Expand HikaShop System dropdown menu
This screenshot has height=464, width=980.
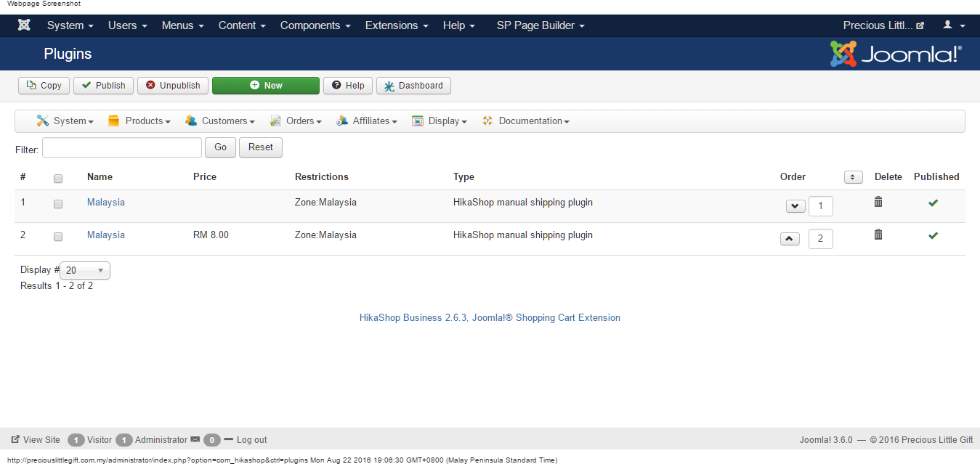coord(65,121)
